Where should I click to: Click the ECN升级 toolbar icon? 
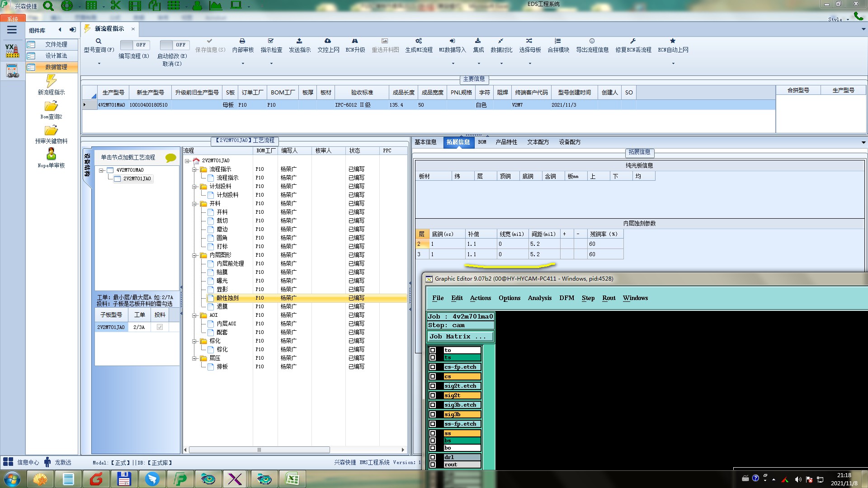tap(355, 41)
